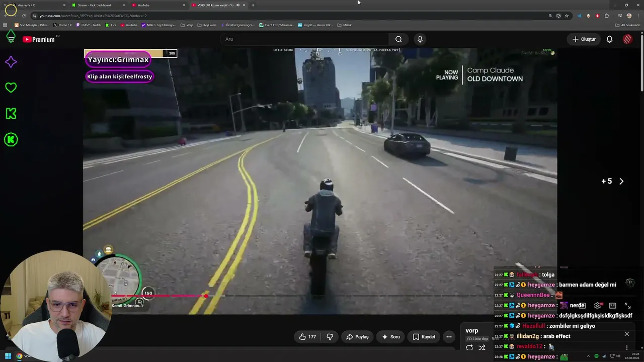
Task: Open Steam tray icon
Action: coord(603,356)
